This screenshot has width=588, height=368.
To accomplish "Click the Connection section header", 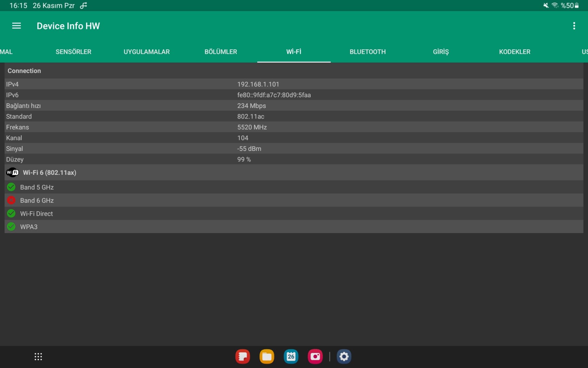I will click(x=24, y=71).
